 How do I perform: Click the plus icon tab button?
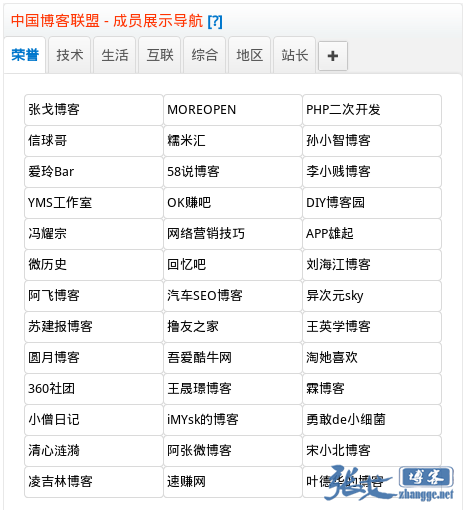[333, 56]
